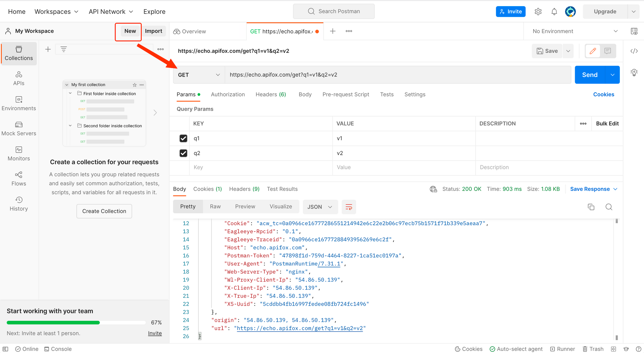Select the Authorization tab

point(227,94)
